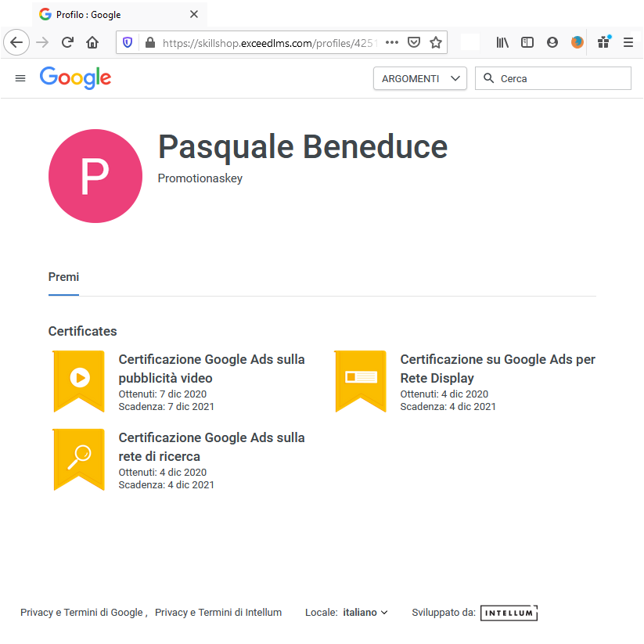Open the Firefox account icon
The image size is (644, 644).
point(552,42)
